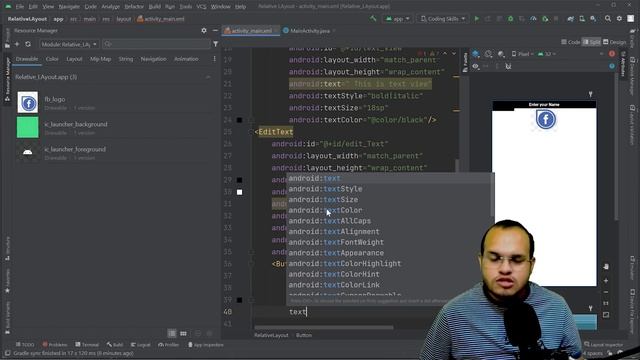This screenshot has width=640, height=360.
Task: Open the API 32 version dropdown
Action: coord(546,54)
